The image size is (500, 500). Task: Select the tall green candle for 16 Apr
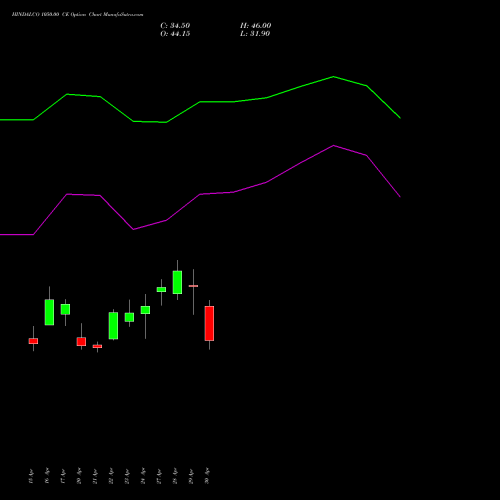(x=49, y=312)
